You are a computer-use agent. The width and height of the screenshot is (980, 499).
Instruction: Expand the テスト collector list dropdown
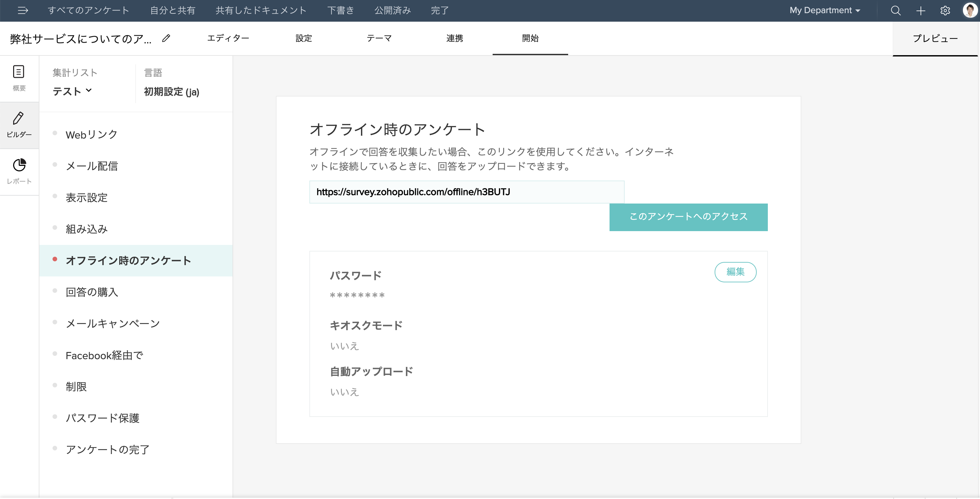pyautogui.click(x=72, y=91)
